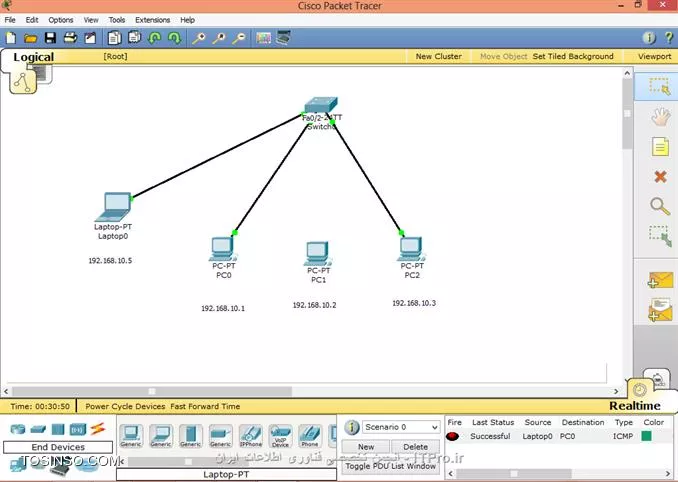Switch to the Logical workspace tab
The width and height of the screenshot is (678, 482).
click(x=33, y=57)
